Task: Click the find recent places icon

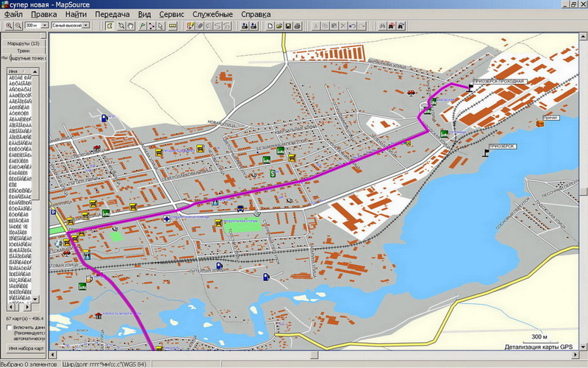Action: pos(401,26)
